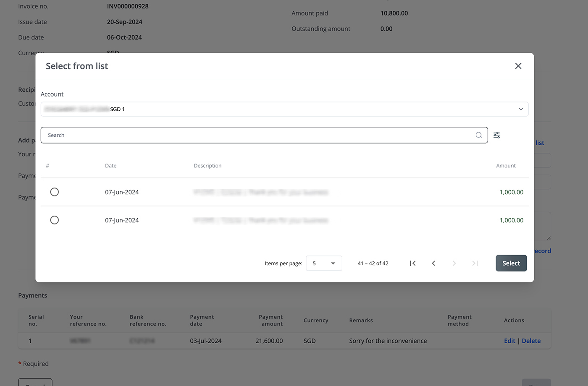Click the Sorry for the inconvenience remark
The height and width of the screenshot is (386, 588).
pos(388,341)
